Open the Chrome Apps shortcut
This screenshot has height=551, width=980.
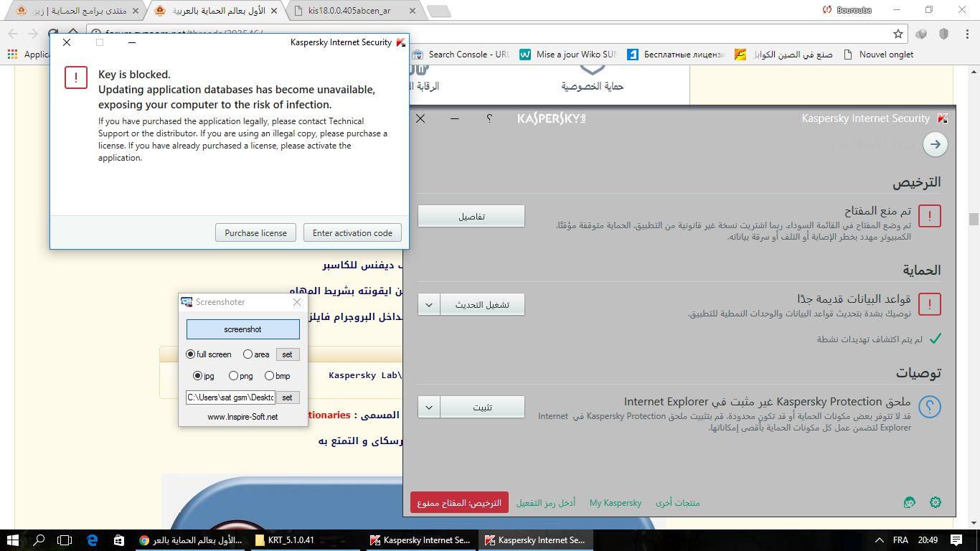click(x=27, y=55)
